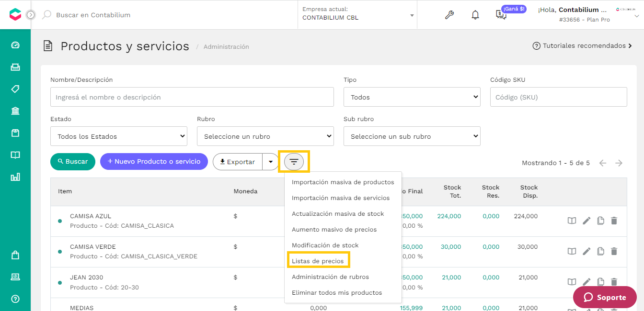
Task: Delete CAMISA VERDE with trash icon
Action: point(614,251)
